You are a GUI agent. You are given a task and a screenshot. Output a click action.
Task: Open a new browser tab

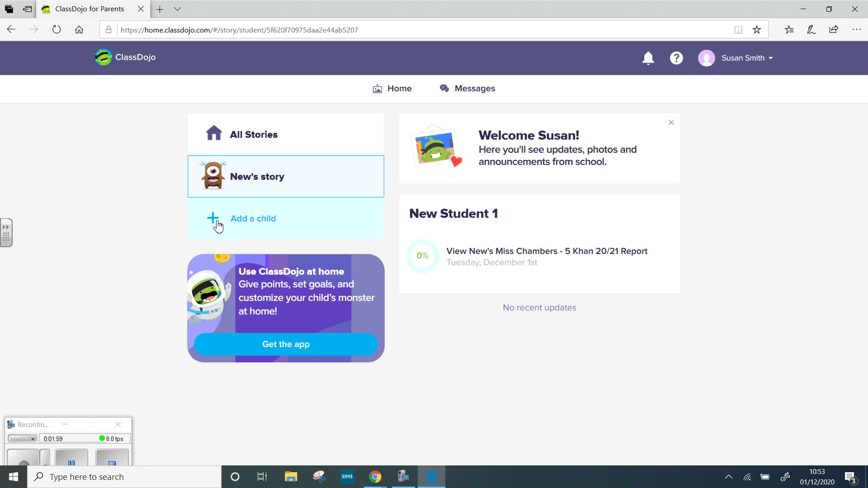click(x=159, y=9)
